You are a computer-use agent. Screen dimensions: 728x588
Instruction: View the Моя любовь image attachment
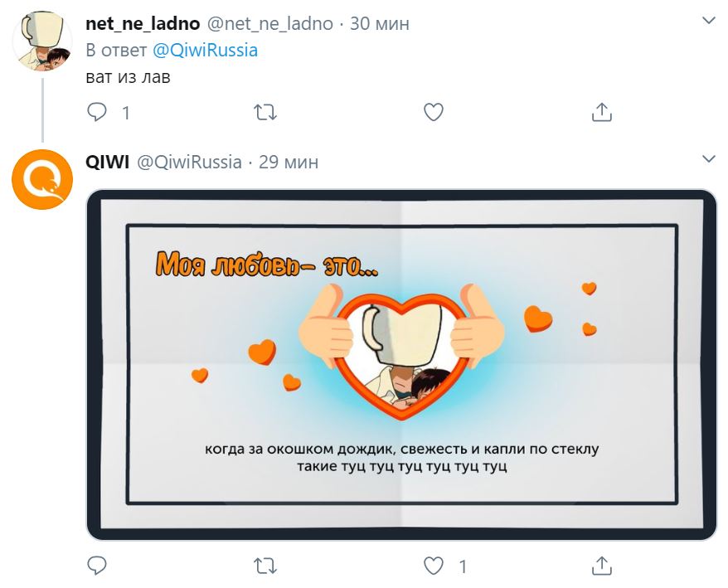pos(401,365)
